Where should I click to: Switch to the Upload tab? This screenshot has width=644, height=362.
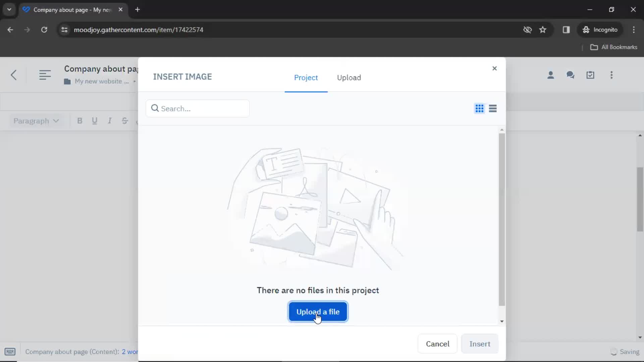pos(349,77)
